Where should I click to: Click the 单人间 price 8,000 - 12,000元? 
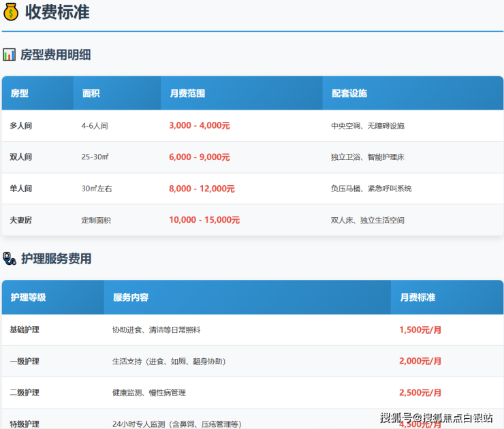point(202,189)
